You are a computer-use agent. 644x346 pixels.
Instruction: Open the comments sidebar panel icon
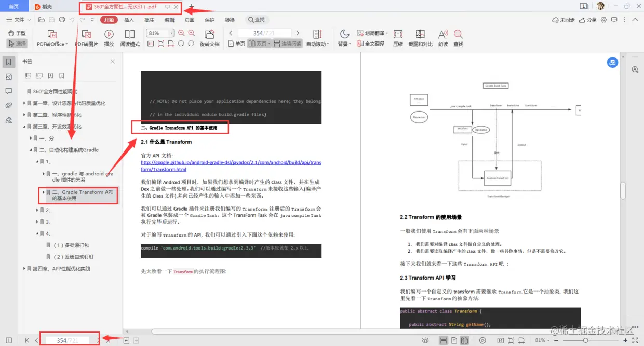coord(8,91)
